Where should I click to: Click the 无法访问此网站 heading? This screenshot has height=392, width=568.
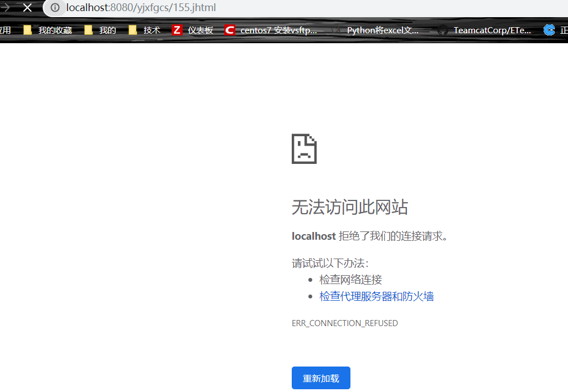pos(350,207)
